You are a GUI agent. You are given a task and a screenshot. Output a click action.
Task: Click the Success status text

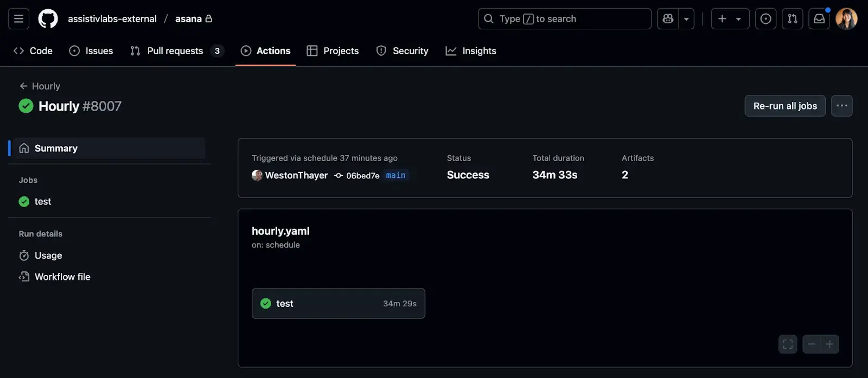[468, 175]
